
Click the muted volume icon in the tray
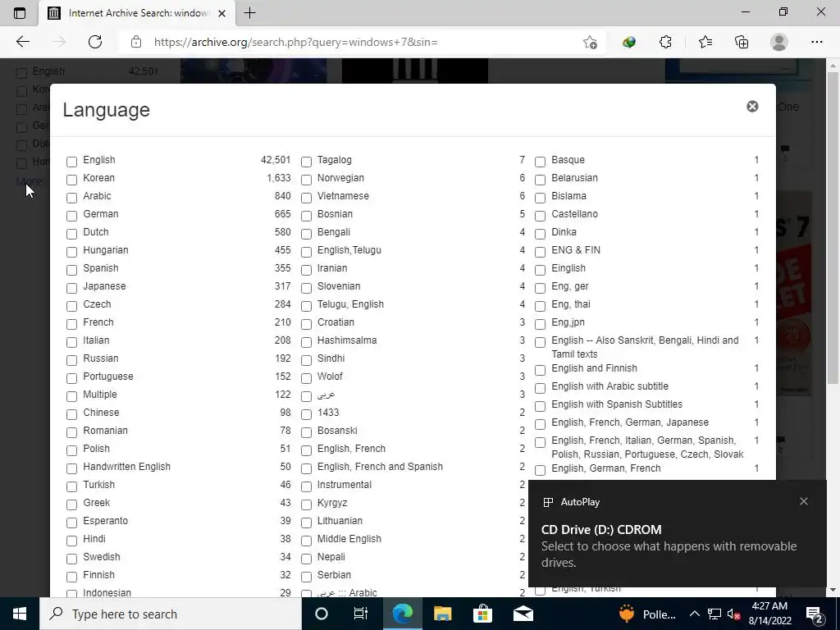tap(733, 614)
